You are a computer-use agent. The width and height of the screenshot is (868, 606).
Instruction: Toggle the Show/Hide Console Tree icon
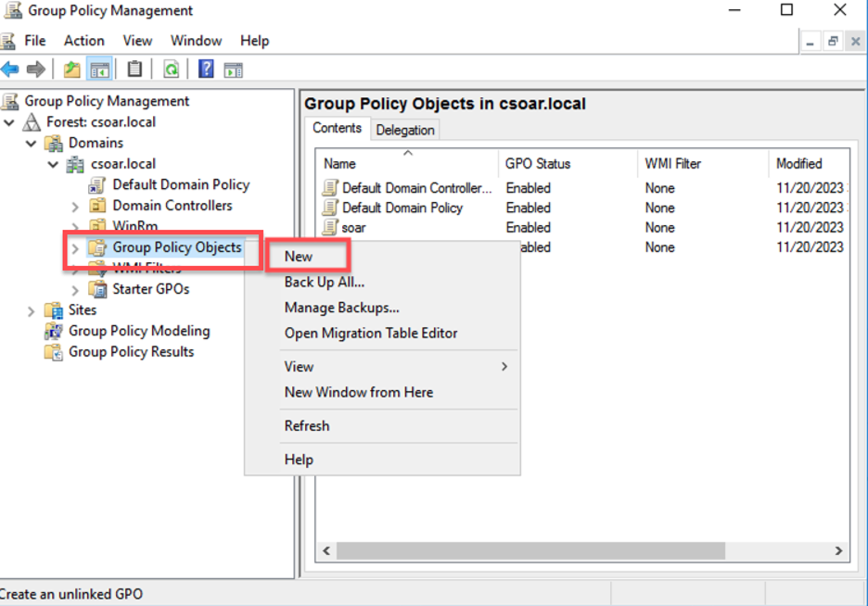(x=99, y=68)
